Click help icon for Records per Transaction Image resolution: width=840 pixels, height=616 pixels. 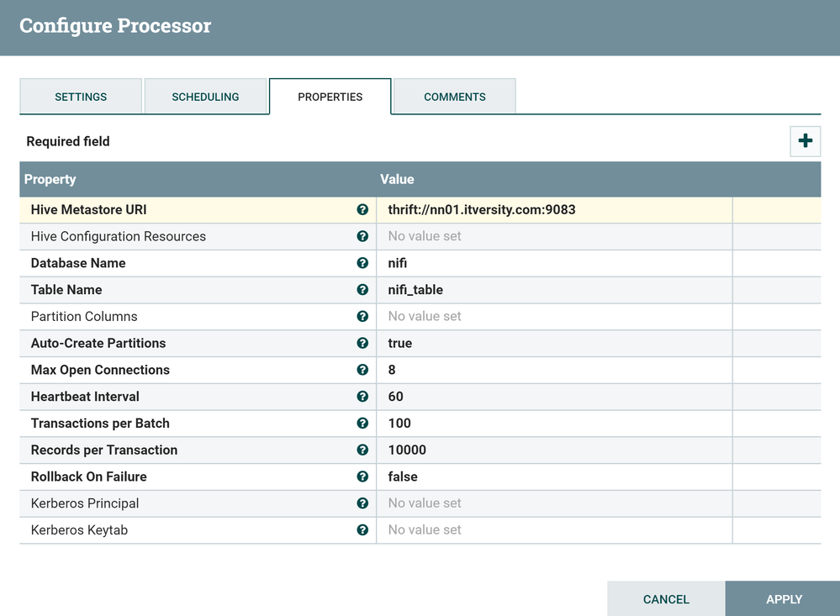coord(362,450)
